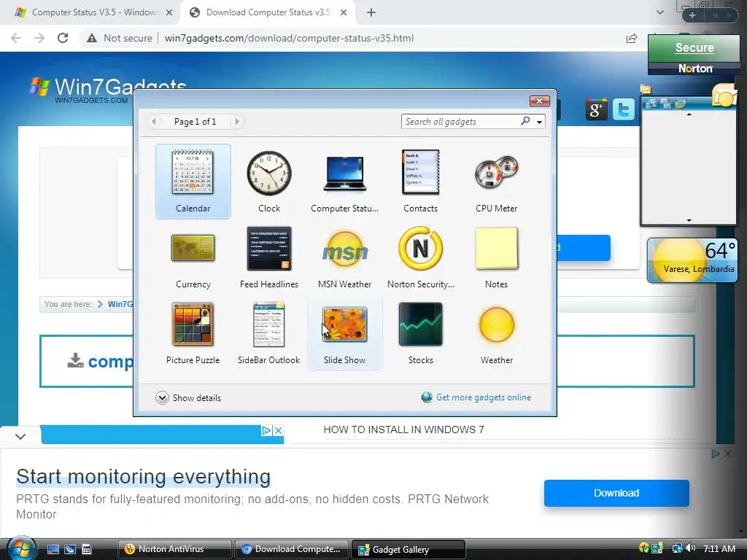This screenshot has width=747, height=560.
Task: Expand Show details in Gadget Gallery
Action: [x=188, y=397]
